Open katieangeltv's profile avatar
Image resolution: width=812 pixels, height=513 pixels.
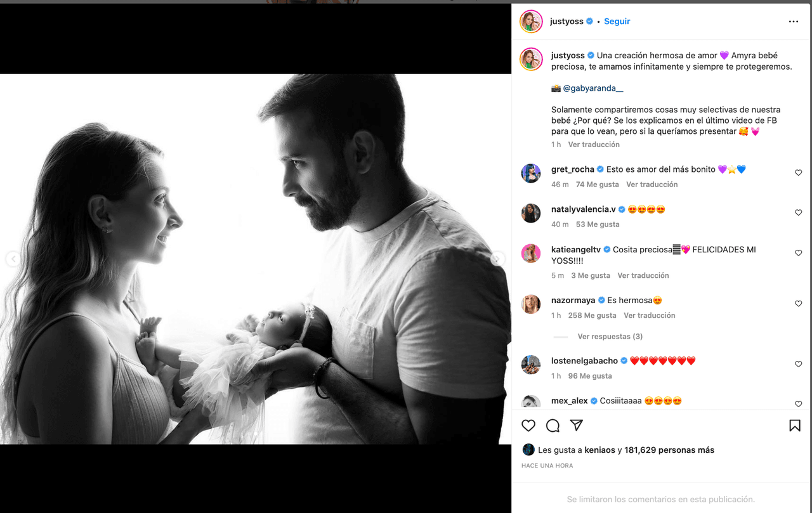pos(531,254)
